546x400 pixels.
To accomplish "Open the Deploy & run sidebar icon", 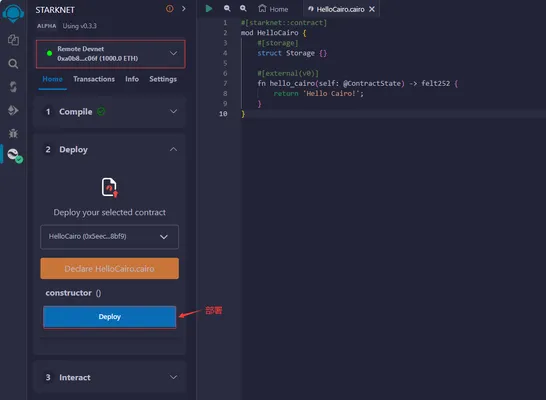I will click(x=13, y=110).
